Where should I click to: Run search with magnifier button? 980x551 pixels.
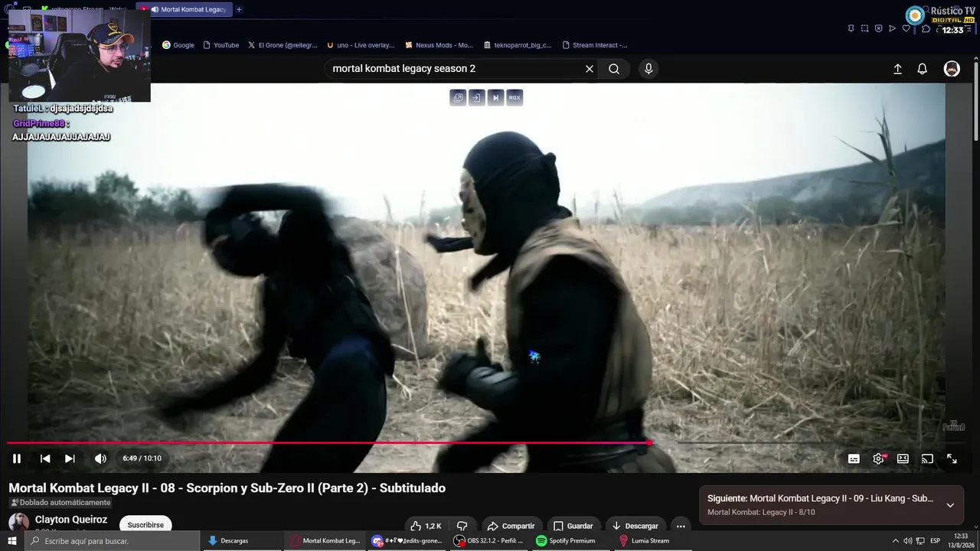click(614, 69)
